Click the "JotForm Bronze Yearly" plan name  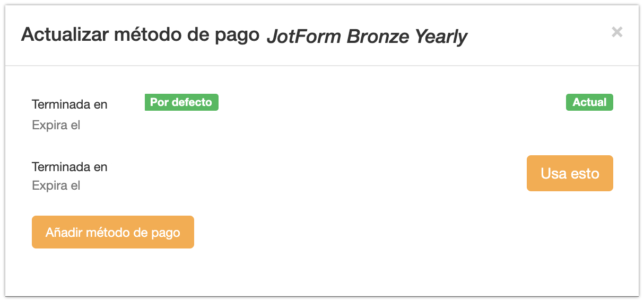367,37
